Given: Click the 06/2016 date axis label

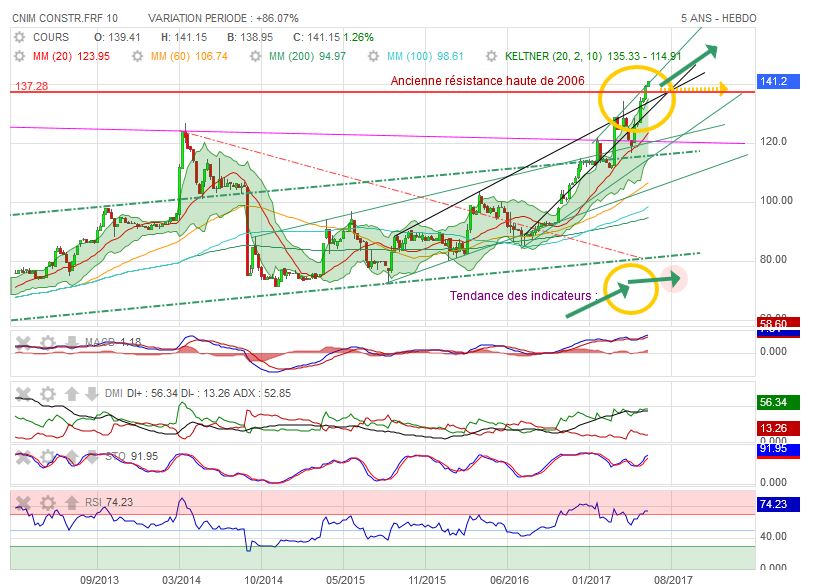Looking at the screenshot, I should [509, 580].
